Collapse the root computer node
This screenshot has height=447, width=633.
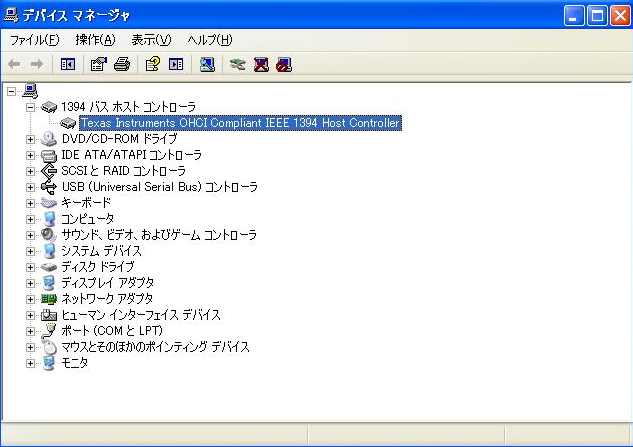tap(12, 91)
